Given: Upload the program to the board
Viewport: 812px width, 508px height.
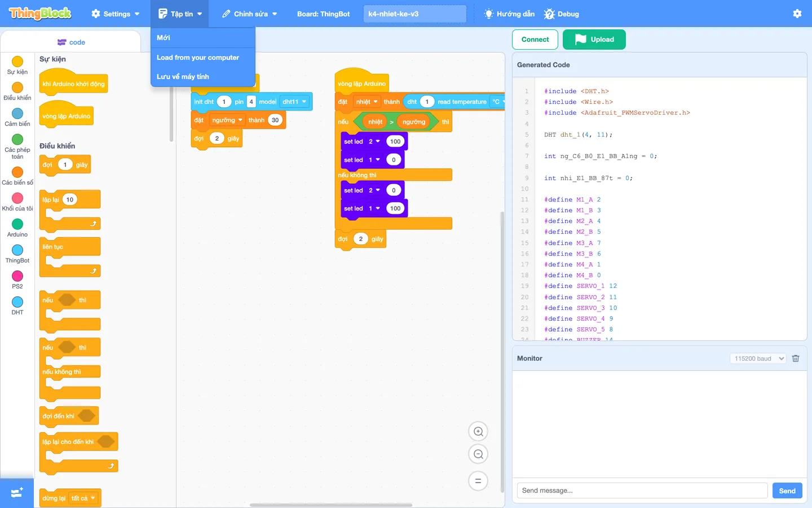Looking at the screenshot, I should tap(594, 40).
